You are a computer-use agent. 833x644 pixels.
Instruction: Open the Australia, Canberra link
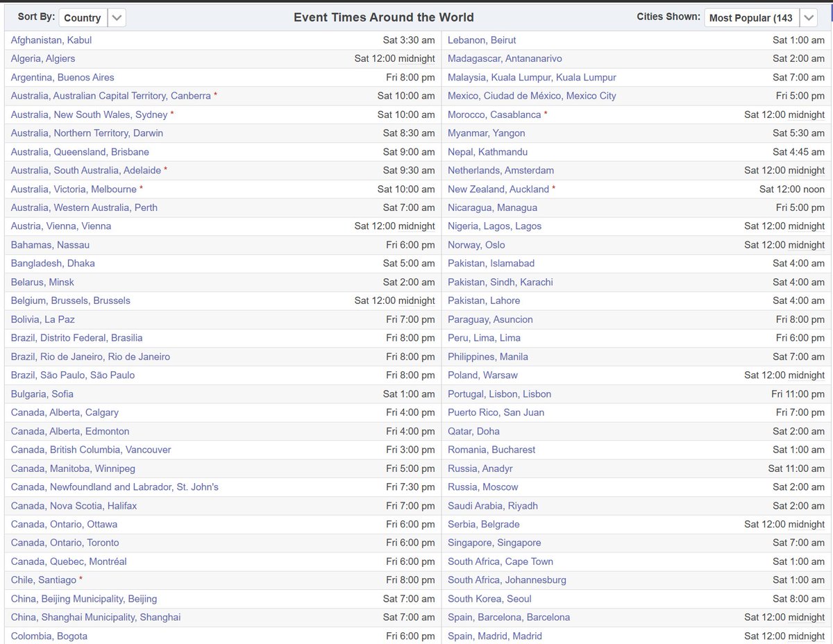[111, 96]
